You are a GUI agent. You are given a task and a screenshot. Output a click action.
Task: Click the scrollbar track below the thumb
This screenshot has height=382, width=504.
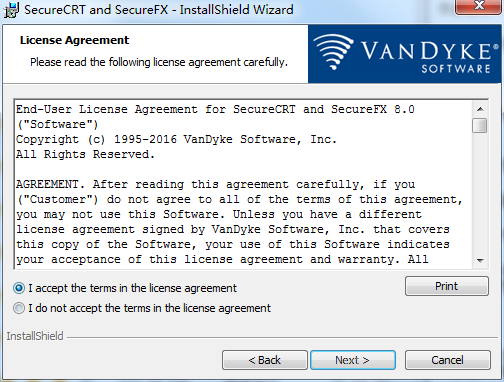tap(480, 193)
